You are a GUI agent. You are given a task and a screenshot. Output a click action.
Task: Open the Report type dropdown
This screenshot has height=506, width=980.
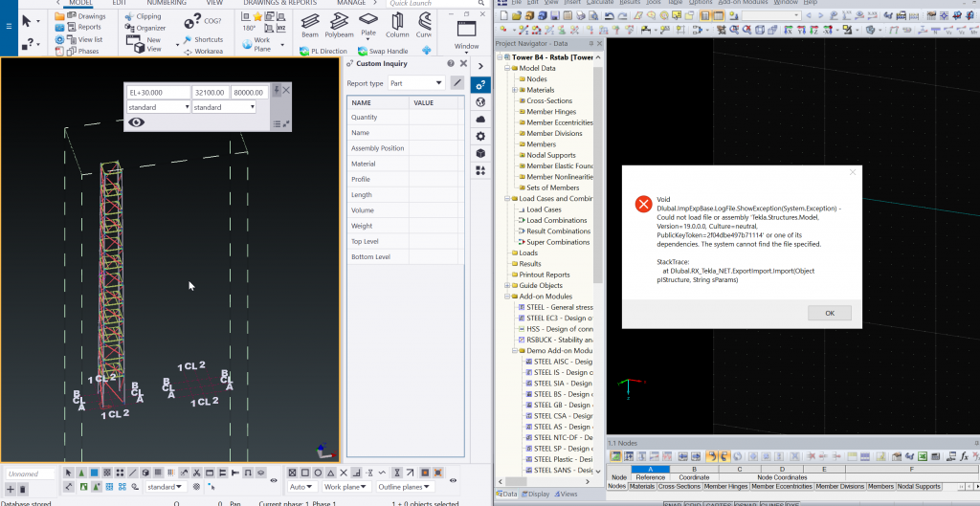pyautogui.click(x=415, y=82)
